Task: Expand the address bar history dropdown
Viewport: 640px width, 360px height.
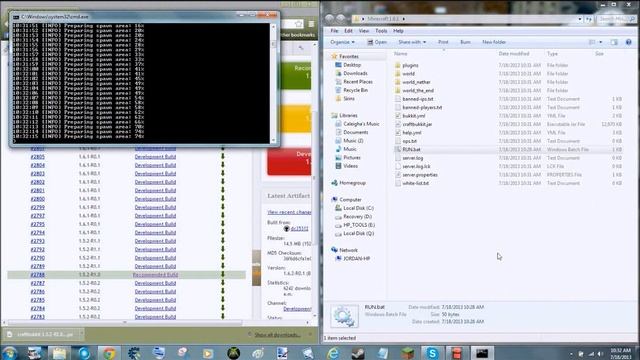Action: point(580,19)
